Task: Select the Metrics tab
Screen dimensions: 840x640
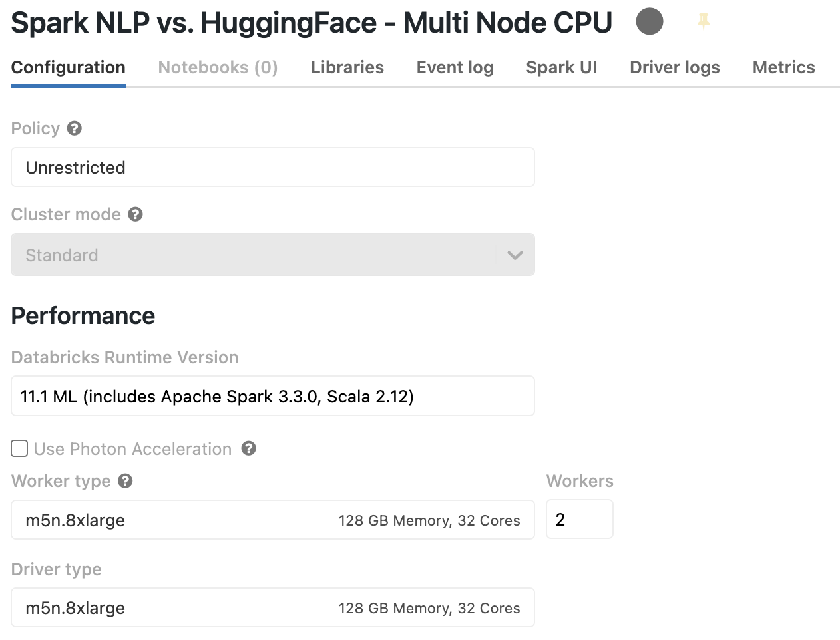Action: (x=783, y=67)
